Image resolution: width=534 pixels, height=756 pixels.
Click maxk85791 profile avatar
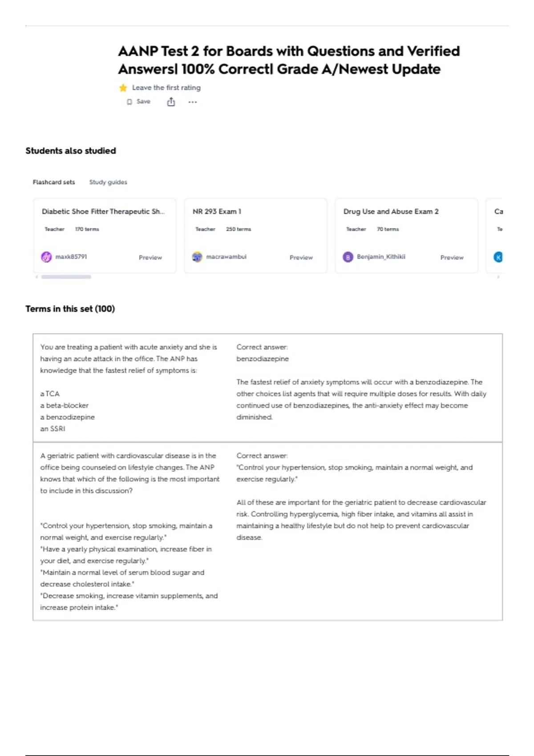(46, 257)
